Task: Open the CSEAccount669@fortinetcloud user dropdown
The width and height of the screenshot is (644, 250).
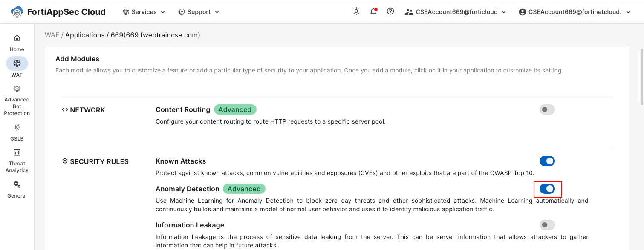Action: coord(575,12)
